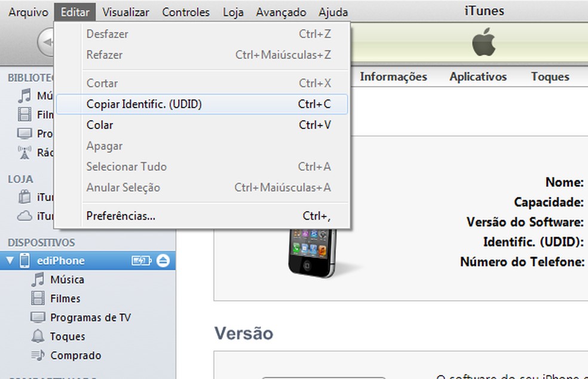
Task: Open the Controles menu
Action: coord(186,12)
